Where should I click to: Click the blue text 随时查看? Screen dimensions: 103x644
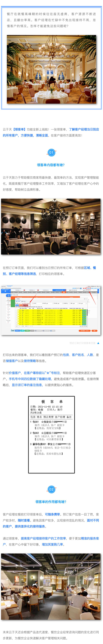(x=24, y=520)
